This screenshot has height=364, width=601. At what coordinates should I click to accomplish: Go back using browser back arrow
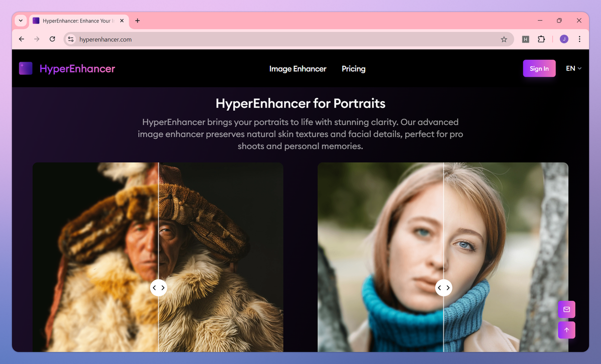point(21,39)
